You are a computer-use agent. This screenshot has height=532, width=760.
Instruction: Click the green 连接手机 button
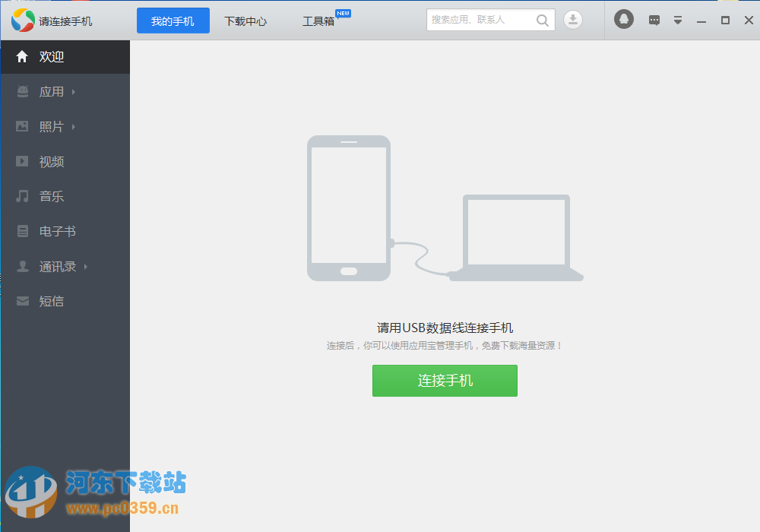445,381
